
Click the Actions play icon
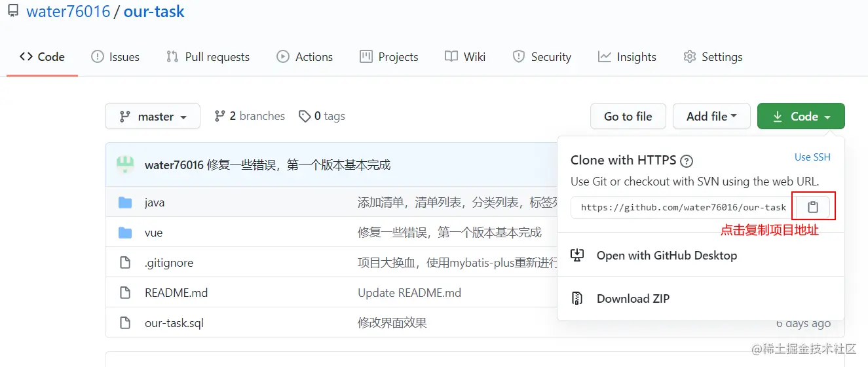pos(283,57)
